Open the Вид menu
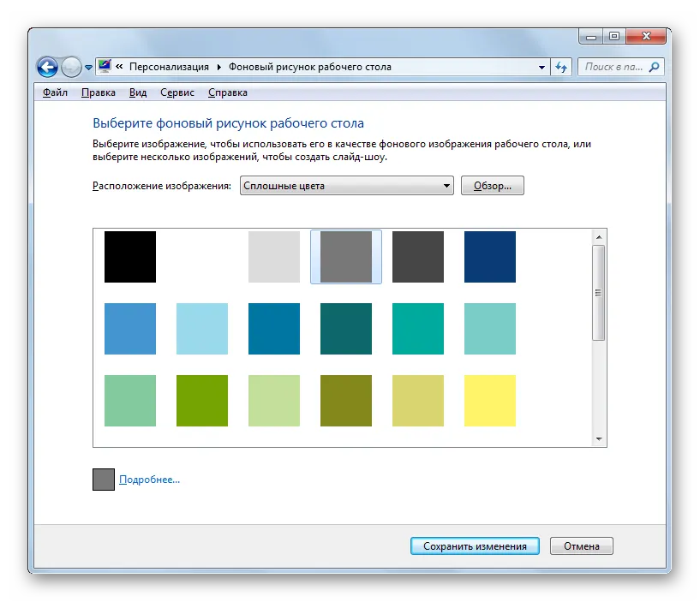700x602 pixels. tap(138, 92)
